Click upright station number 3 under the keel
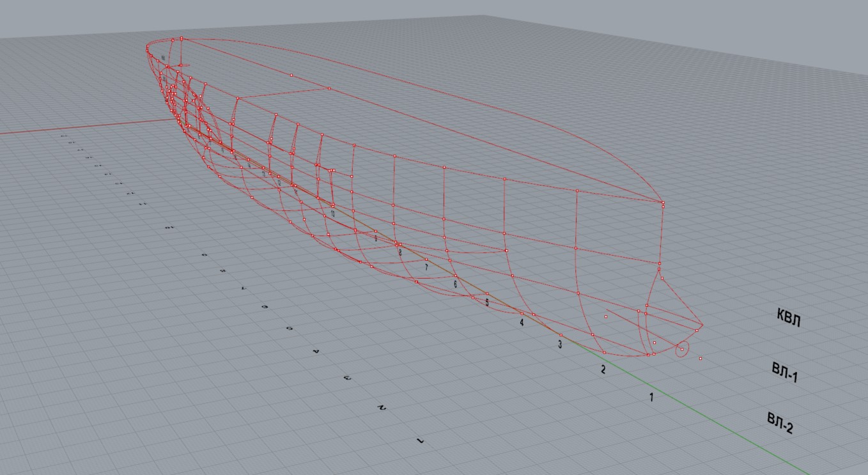Screen dimensions: 868x475 click(x=560, y=345)
